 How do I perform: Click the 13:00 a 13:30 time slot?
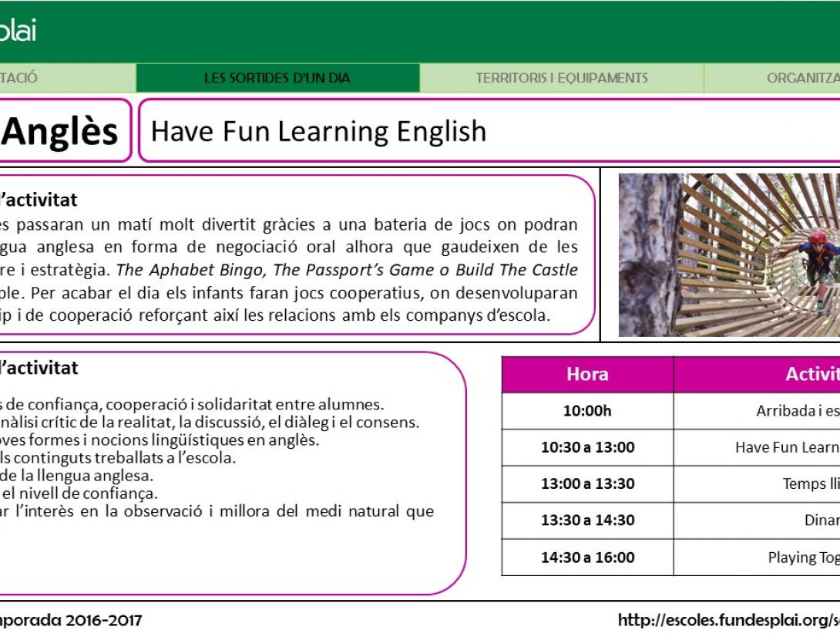point(586,484)
